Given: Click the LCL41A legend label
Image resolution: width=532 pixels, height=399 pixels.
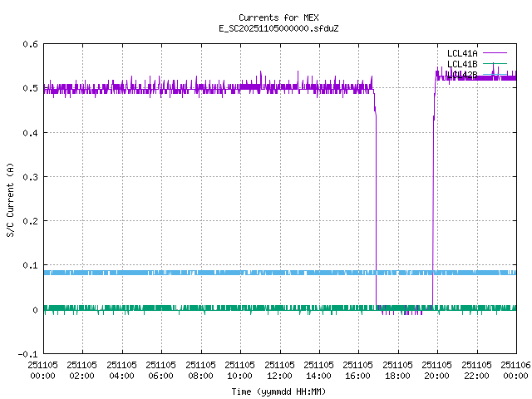Looking at the screenshot, I should pyautogui.click(x=461, y=53).
